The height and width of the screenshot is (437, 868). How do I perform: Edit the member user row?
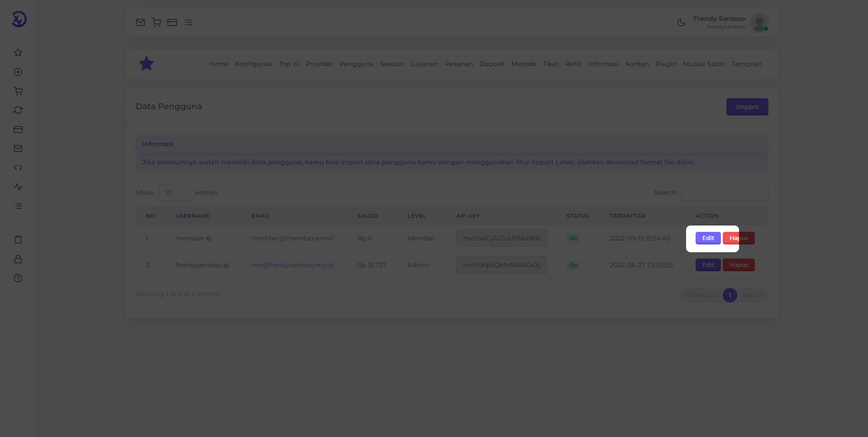point(708,238)
